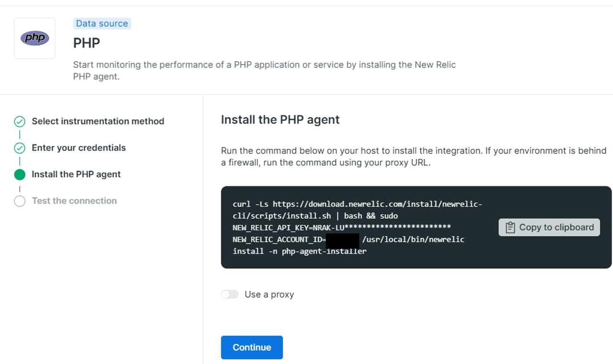Click the php-agent-installer text in command
613x364 pixels.
(324, 251)
